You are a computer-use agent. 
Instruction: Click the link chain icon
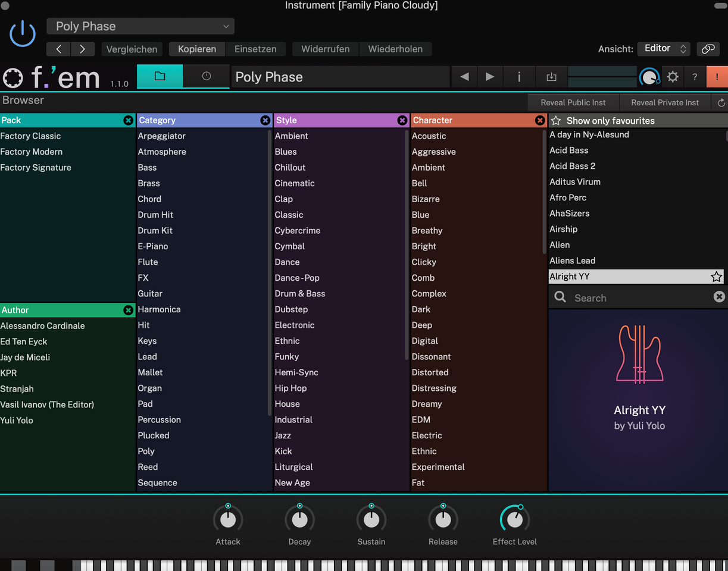point(708,49)
